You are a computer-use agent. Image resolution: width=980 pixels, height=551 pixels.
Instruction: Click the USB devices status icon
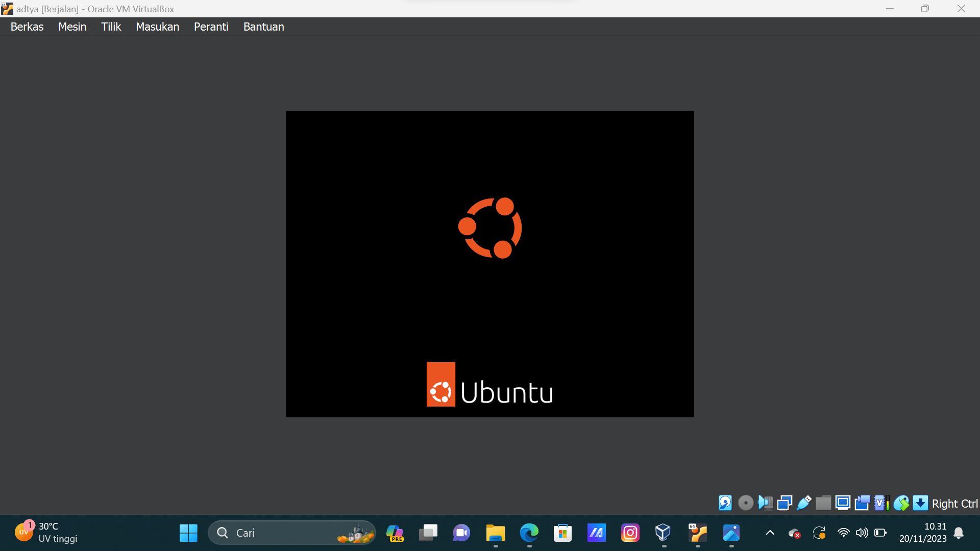(804, 503)
